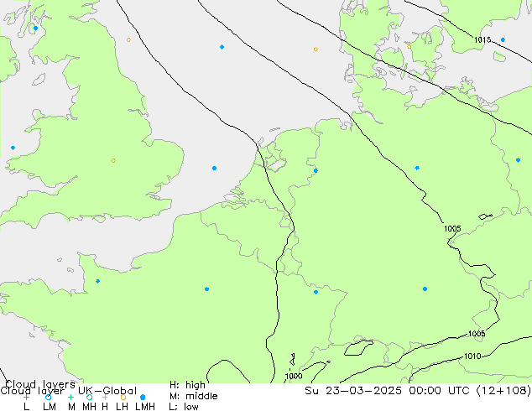
Task: Select the blue marker in sea west of Wales
Action: (13, 148)
